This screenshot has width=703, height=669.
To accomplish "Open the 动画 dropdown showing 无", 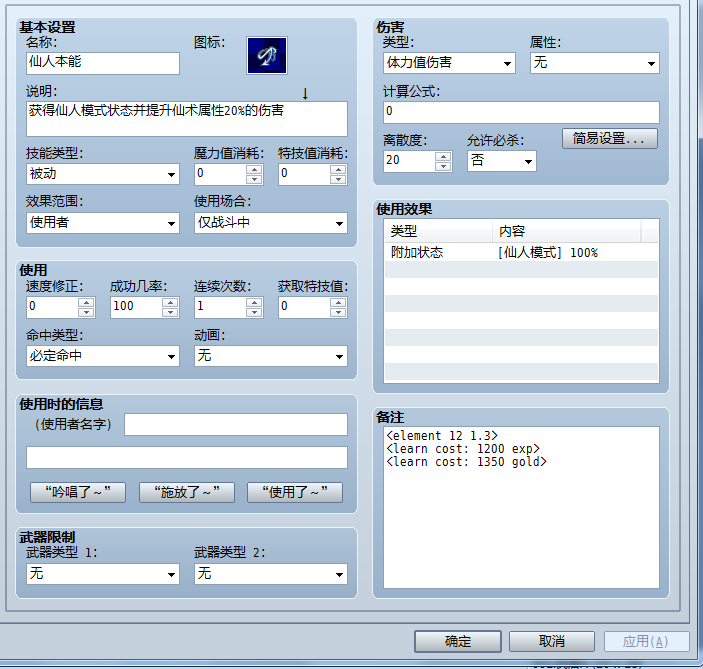I will click(x=271, y=356).
